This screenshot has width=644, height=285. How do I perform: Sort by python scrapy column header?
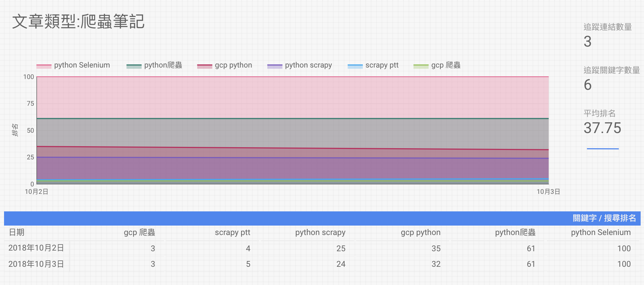[320, 232]
